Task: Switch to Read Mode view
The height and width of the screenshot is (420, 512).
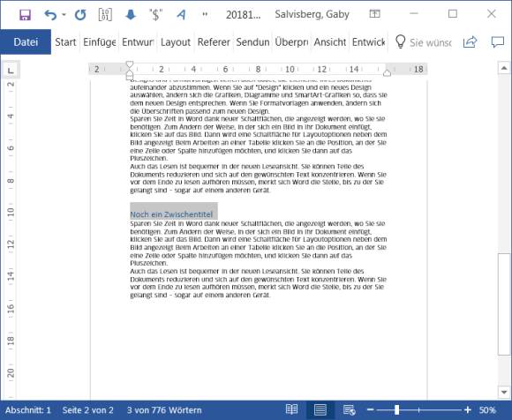Action: [x=291, y=410]
